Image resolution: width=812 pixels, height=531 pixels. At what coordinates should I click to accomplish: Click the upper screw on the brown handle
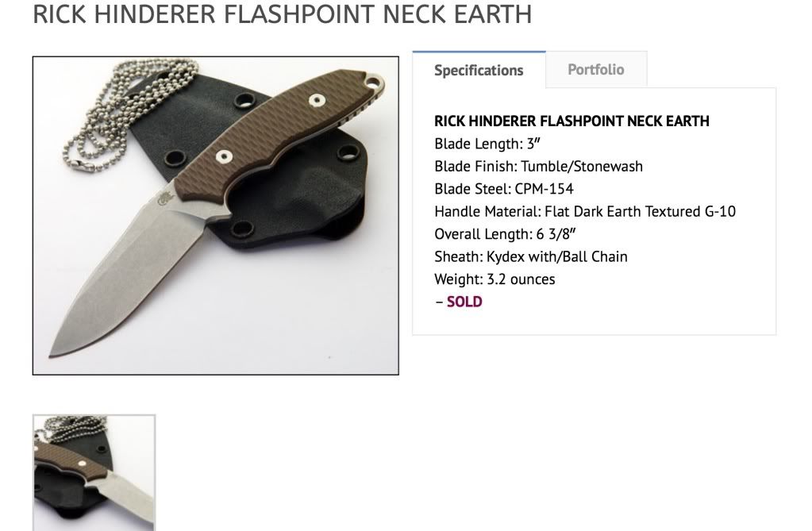click(x=317, y=100)
